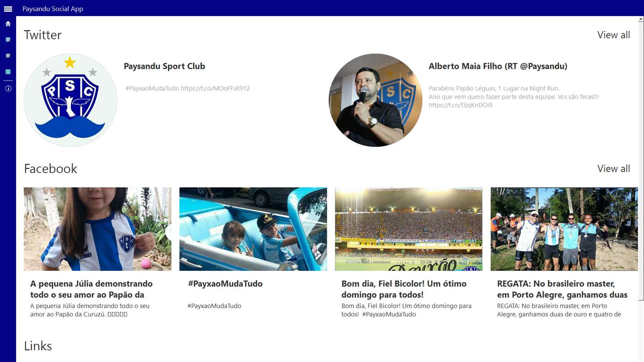Image resolution: width=644 pixels, height=362 pixels.
Task: View all Twitter posts
Action: pyautogui.click(x=614, y=35)
